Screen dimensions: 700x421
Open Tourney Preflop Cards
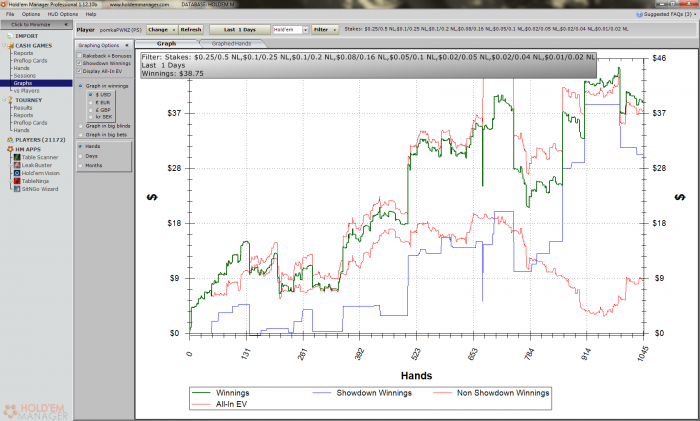point(30,123)
